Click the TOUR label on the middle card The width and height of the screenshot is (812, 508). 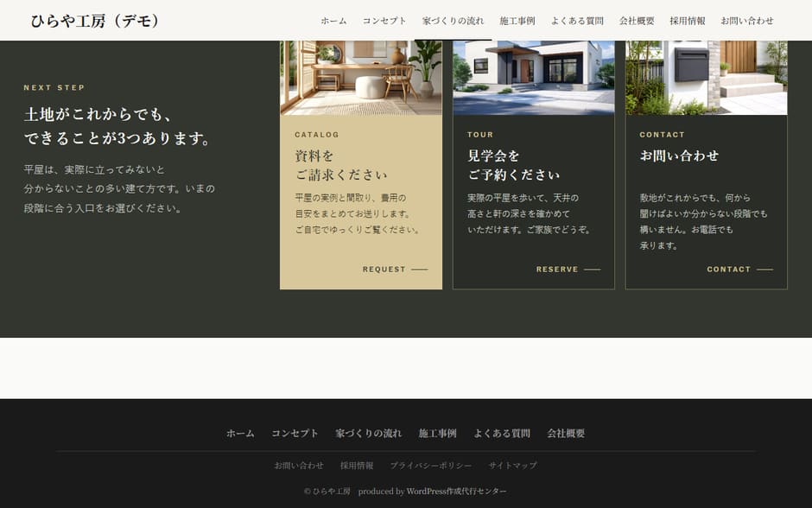pos(480,135)
